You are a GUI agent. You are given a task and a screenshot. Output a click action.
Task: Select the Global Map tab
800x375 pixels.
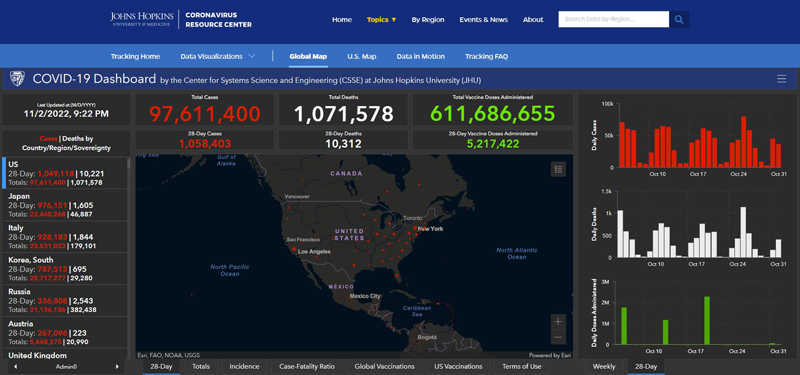coord(308,56)
